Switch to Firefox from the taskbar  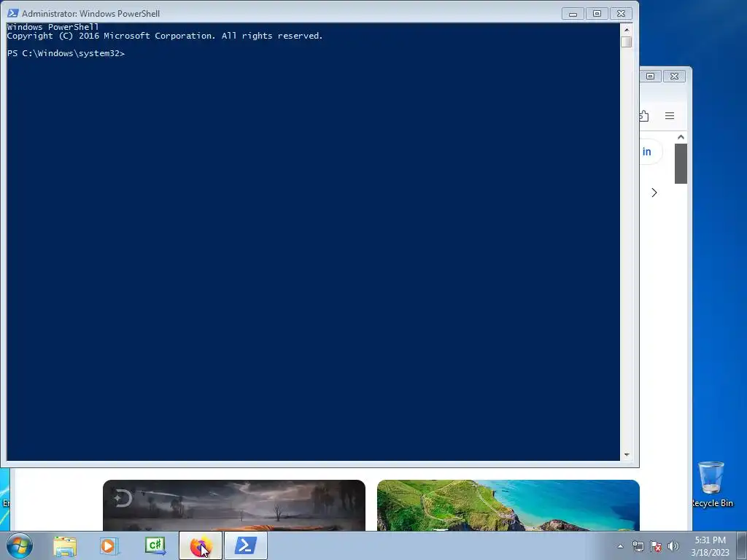click(201, 545)
